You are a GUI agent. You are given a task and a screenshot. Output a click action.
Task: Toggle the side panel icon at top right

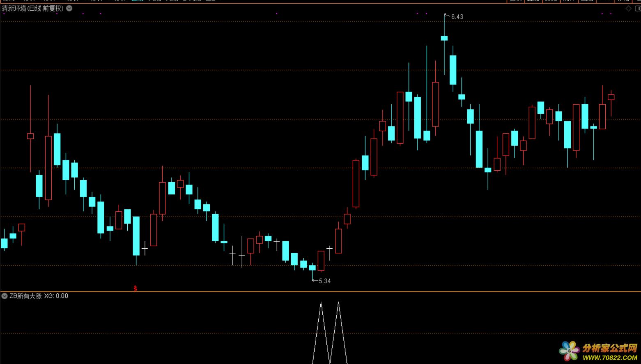click(x=638, y=9)
